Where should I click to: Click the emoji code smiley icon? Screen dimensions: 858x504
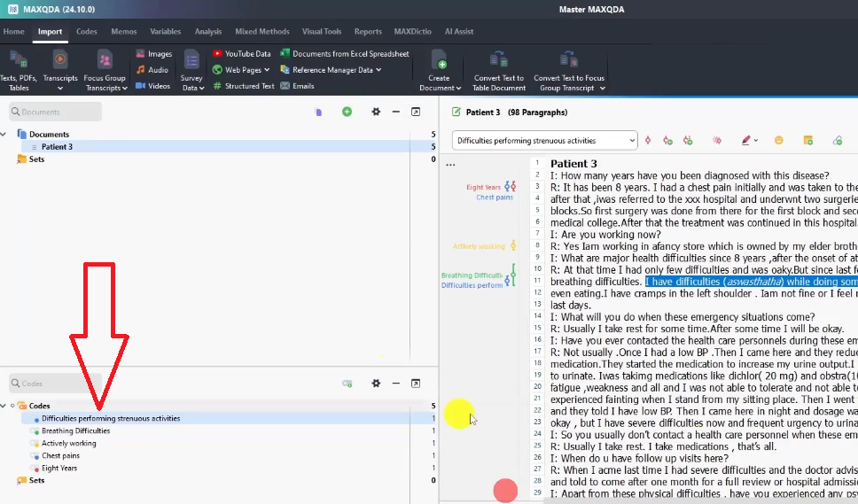tap(779, 140)
